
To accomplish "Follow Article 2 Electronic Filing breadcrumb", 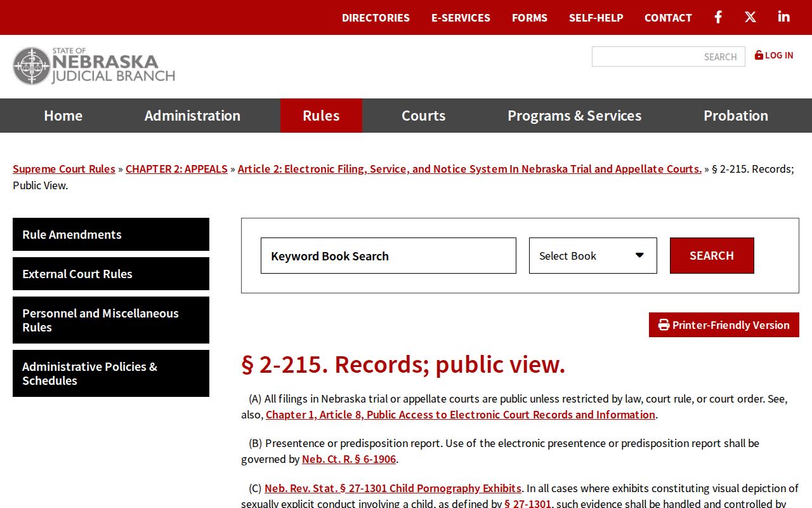I will (x=469, y=169).
